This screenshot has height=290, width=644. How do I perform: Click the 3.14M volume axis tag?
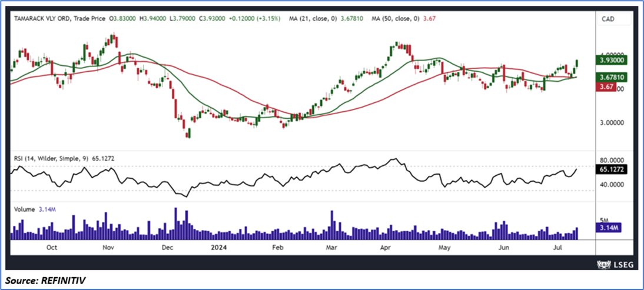point(608,228)
